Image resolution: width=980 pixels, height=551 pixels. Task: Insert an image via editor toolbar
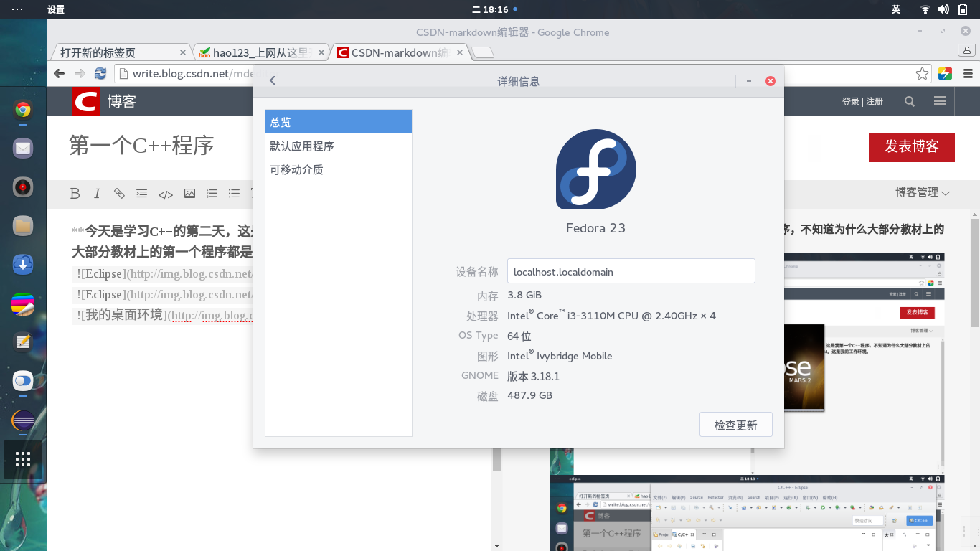tap(189, 194)
